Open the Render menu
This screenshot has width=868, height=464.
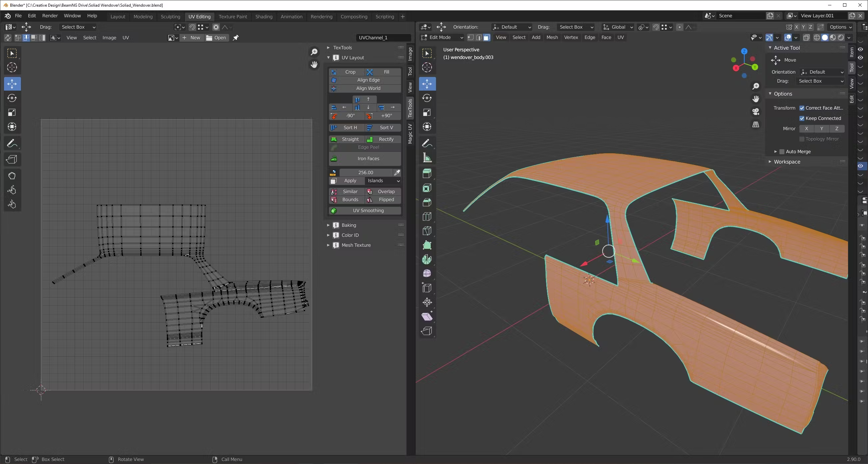click(x=50, y=16)
